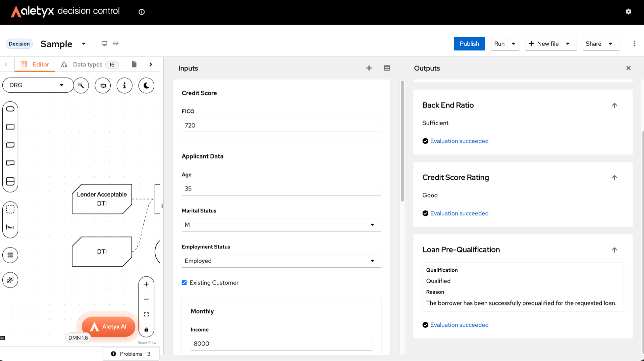Open the Marital Status dropdown
This screenshot has width=644, height=361.
point(281,225)
